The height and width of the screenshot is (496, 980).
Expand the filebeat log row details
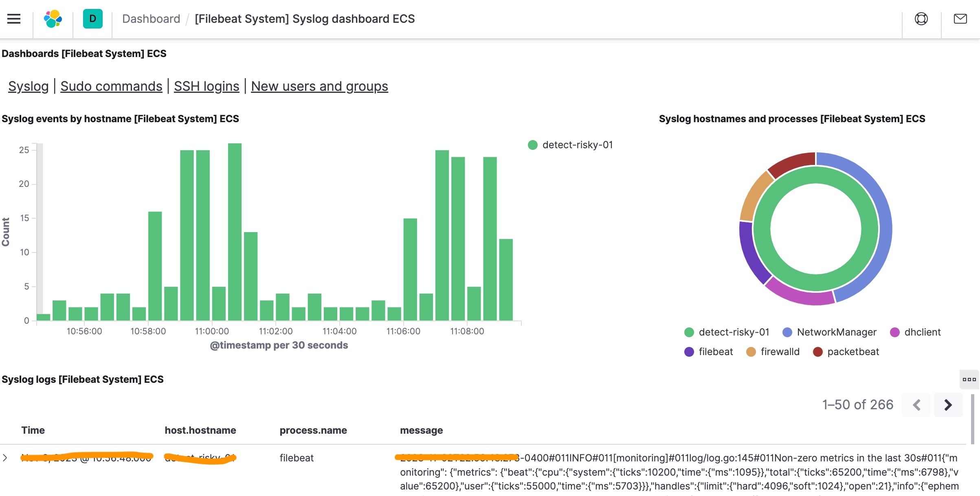click(5, 458)
